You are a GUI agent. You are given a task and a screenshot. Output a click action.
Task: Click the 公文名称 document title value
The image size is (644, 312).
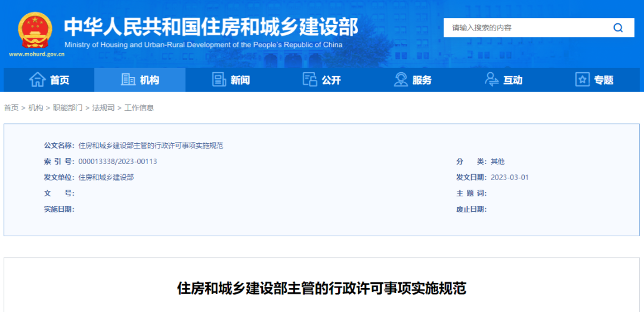[x=151, y=146]
